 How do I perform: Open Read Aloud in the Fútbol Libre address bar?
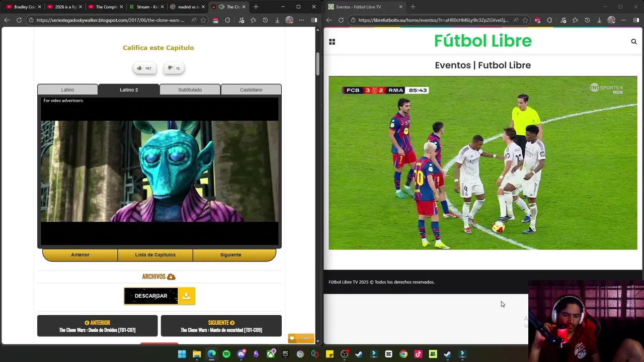(x=516, y=20)
